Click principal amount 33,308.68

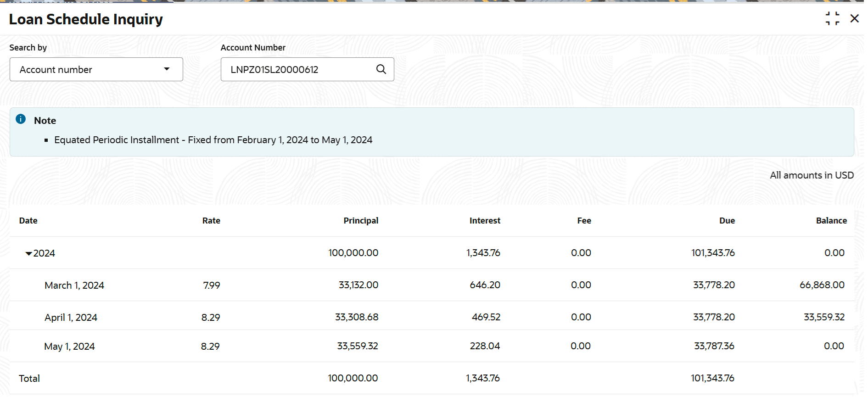point(357,317)
